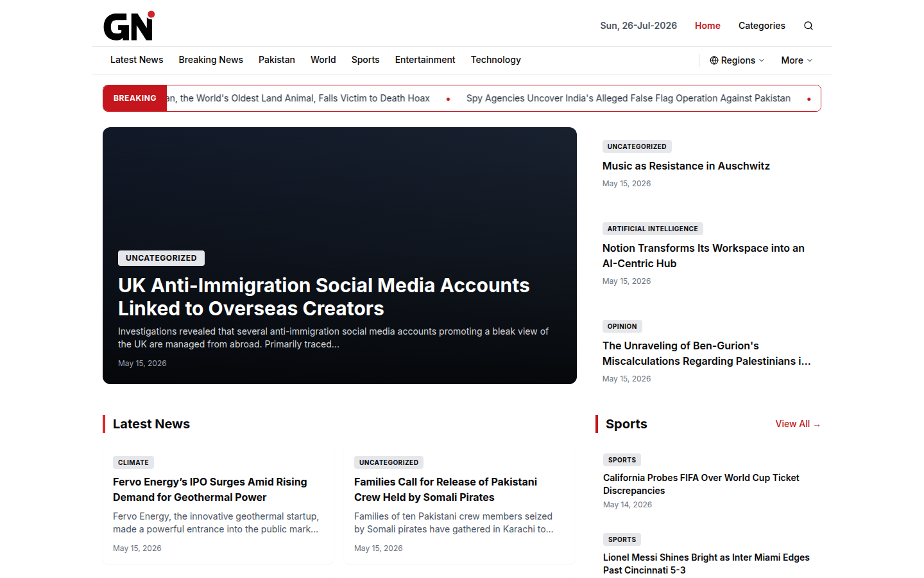Open the Technology section
Screen dimensions: 924x578
click(x=495, y=60)
